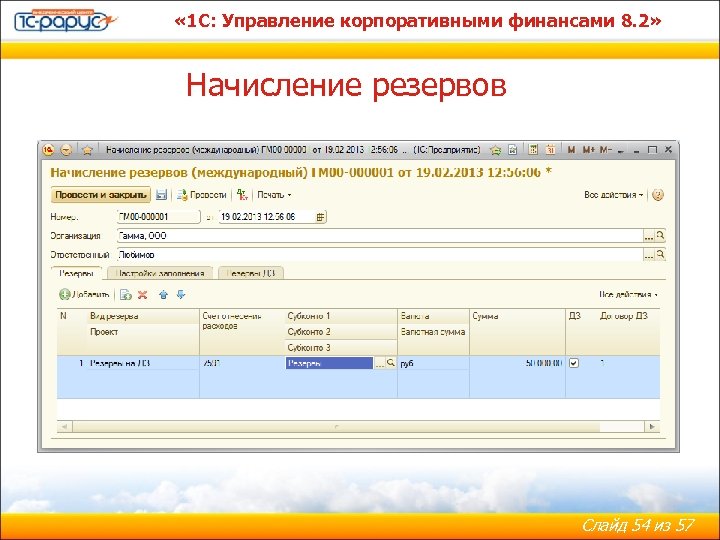This screenshot has height=540, width=720.
Task: Click 'Субконто 1' column header
Action: (x=341, y=316)
